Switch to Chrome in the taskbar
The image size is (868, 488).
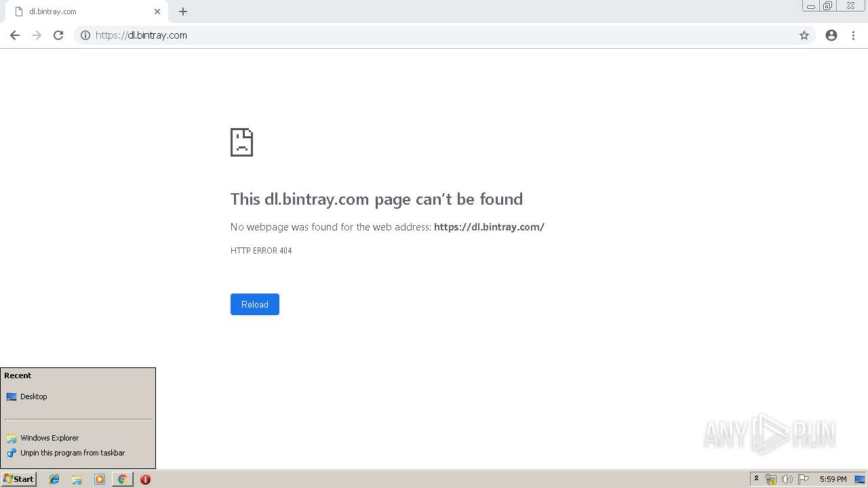pos(122,479)
